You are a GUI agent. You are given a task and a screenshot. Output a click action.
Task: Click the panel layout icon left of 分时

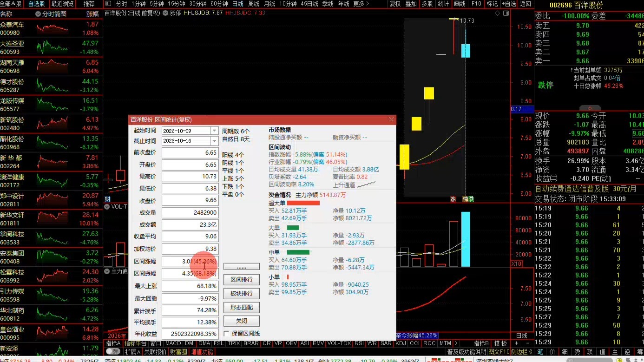point(108,4)
